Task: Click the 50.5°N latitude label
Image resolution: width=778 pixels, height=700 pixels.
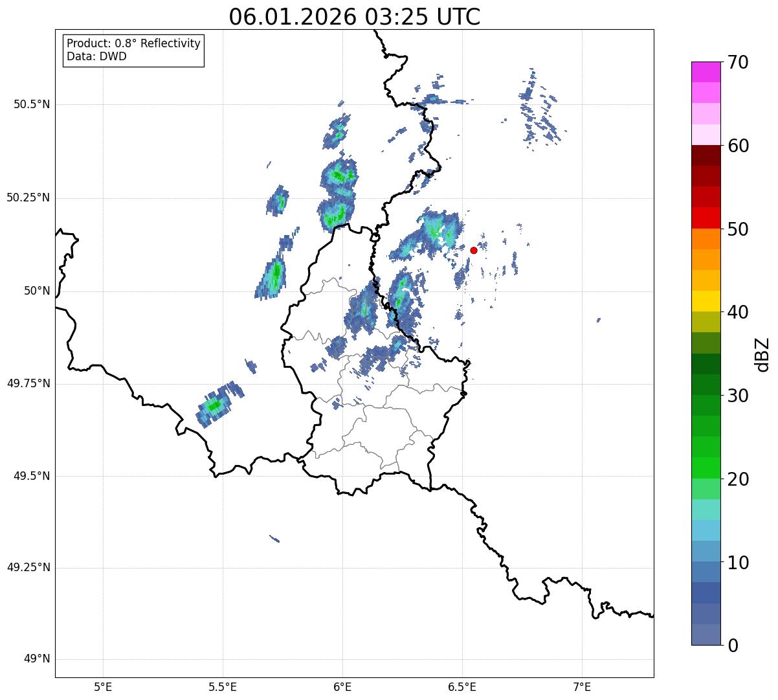Action: coord(32,104)
